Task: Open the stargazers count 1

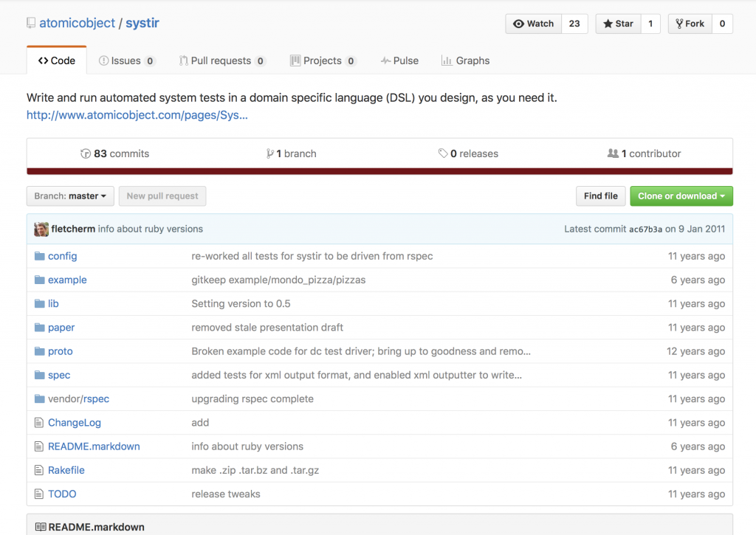Action: 650,24
